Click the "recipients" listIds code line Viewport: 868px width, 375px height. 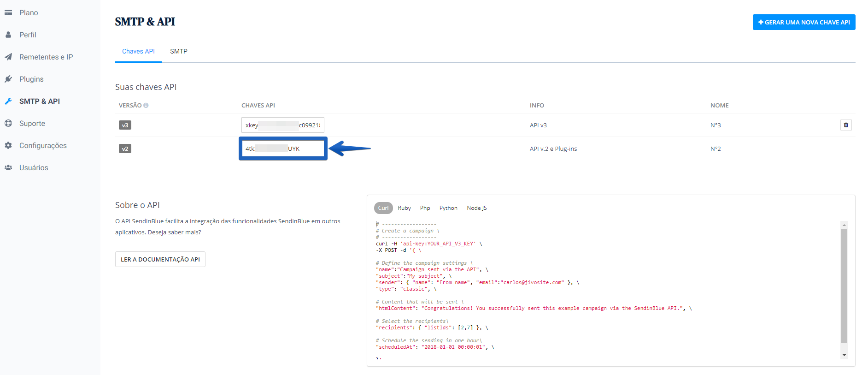click(432, 327)
